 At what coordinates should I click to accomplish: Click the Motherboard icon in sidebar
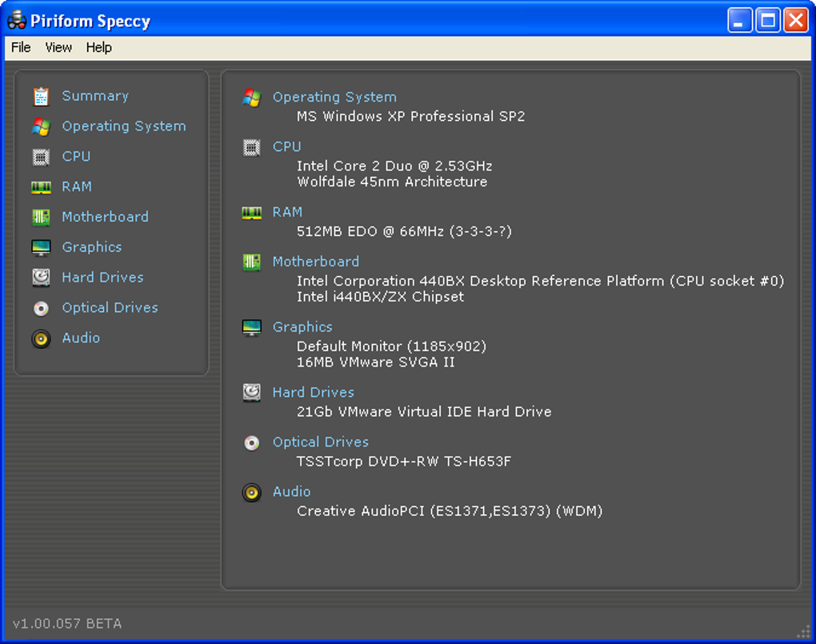41,217
